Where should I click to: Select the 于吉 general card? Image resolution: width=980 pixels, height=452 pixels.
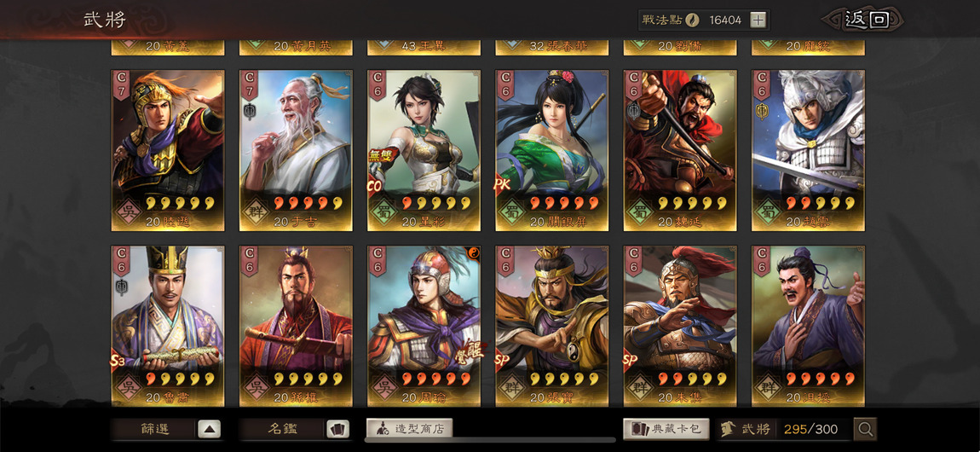(296, 150)
